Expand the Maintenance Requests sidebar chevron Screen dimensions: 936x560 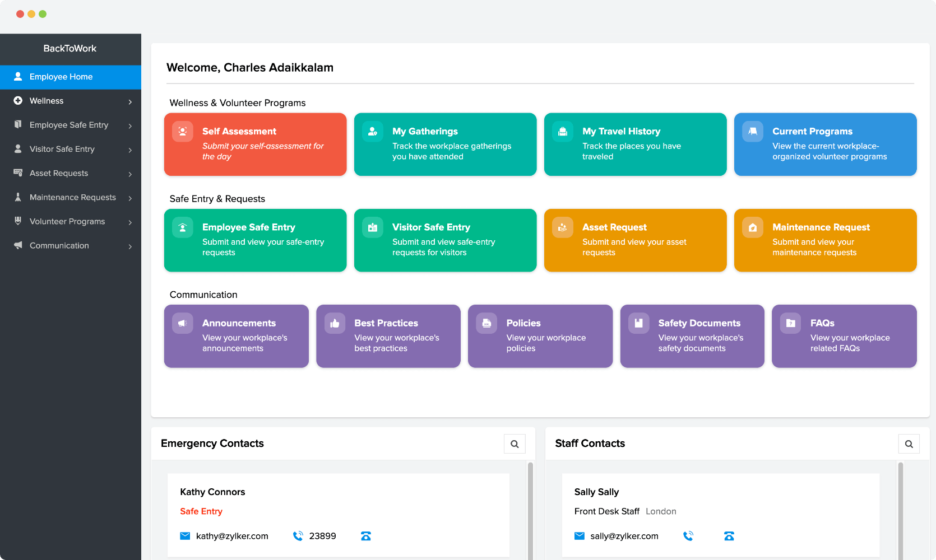[x=130, y=198]
